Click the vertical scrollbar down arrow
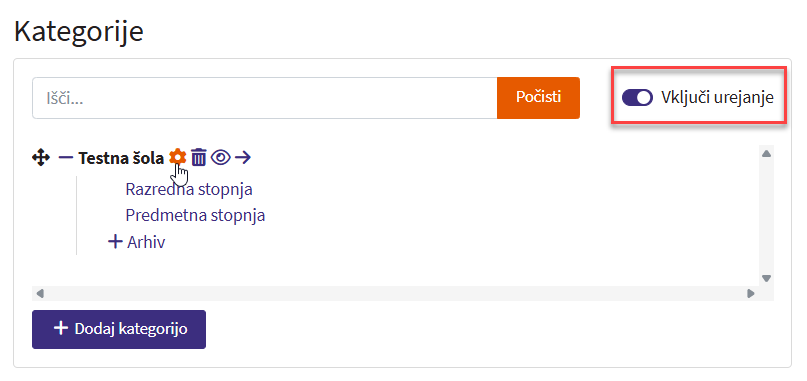Screen dimensions: 807x381 coord(766,278)
